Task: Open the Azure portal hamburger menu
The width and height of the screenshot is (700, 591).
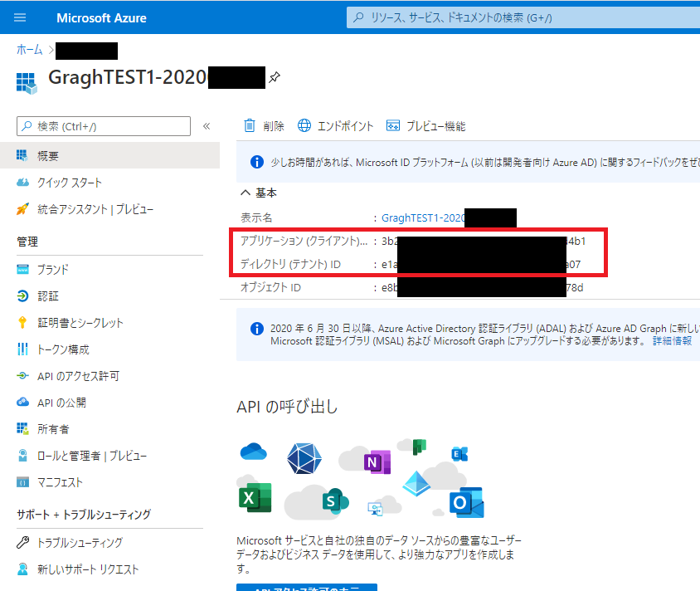Action: 20,17
